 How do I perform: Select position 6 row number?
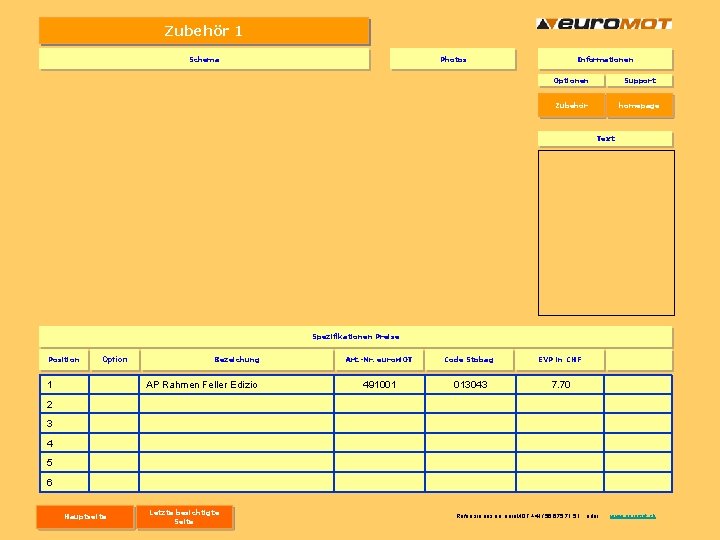click(64, 482)
